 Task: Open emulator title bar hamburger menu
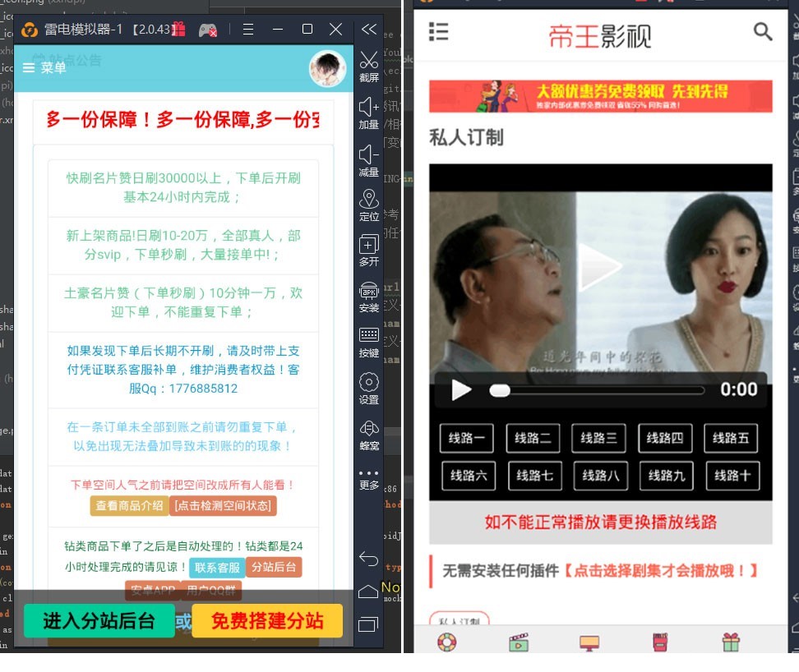248,30
